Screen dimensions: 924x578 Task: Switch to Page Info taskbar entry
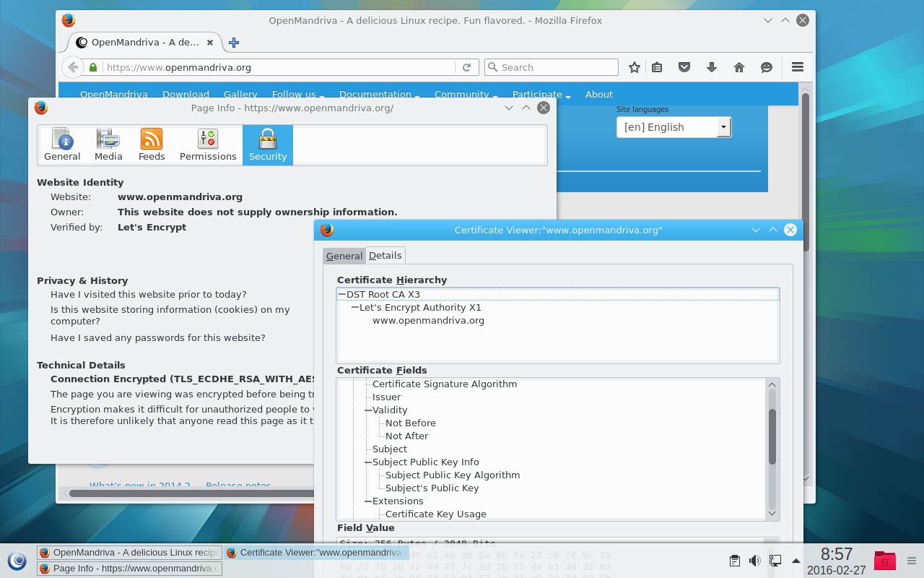point(129,569)
